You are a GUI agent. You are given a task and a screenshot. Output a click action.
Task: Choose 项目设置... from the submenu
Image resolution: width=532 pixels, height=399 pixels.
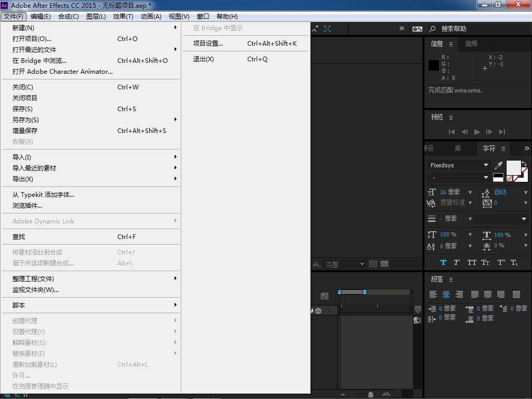tap(246, 44)
